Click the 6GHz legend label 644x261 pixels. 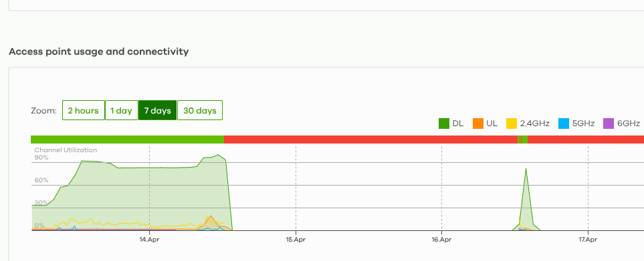point(629,123)
